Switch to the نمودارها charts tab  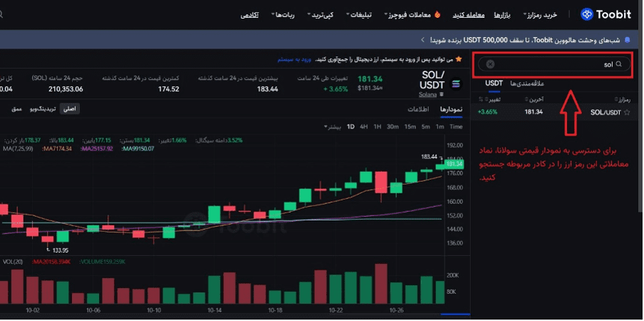452,109
